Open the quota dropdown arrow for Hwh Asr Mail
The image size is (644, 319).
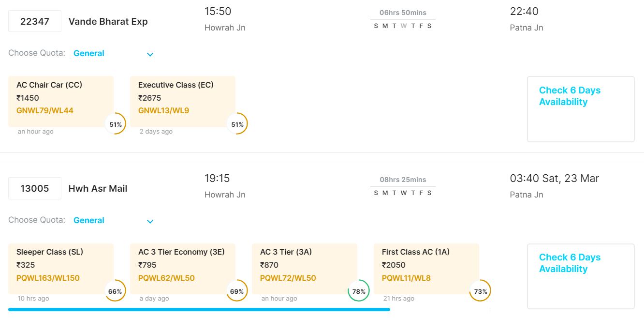coord(150,221)
